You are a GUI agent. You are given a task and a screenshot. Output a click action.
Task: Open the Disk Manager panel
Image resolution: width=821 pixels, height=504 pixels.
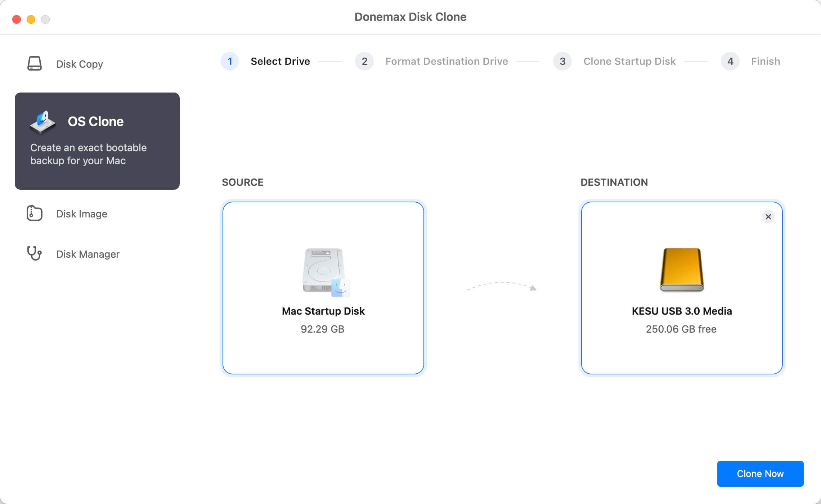[88, 254]
